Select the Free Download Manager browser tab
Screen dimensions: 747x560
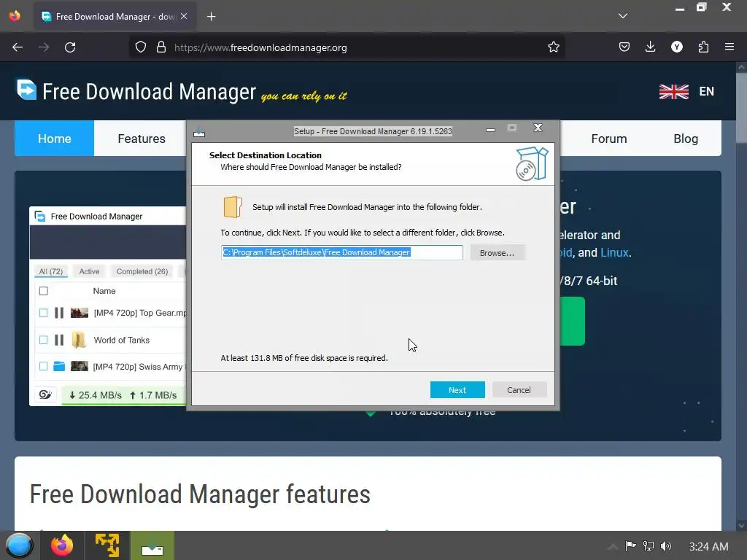tap(115, 17)
